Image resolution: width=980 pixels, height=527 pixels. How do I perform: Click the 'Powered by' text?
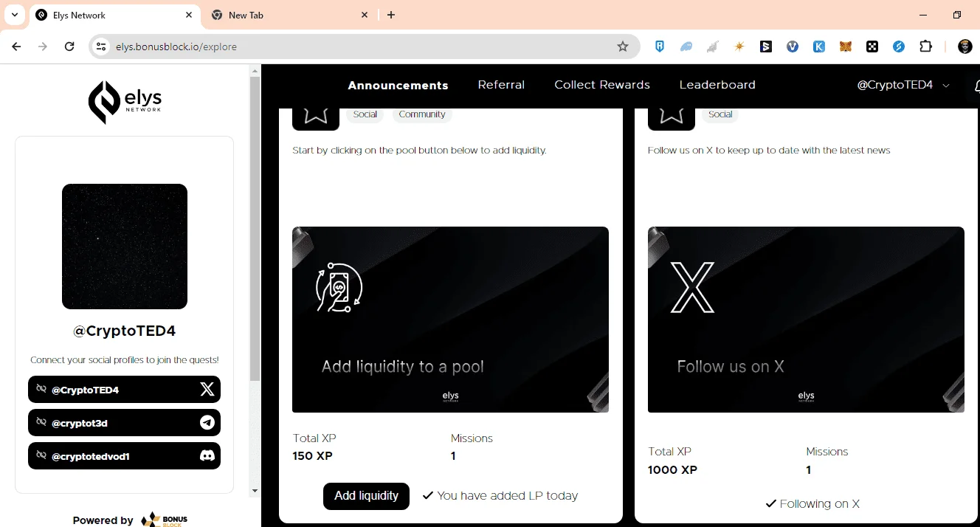click(x=103, y=520)
